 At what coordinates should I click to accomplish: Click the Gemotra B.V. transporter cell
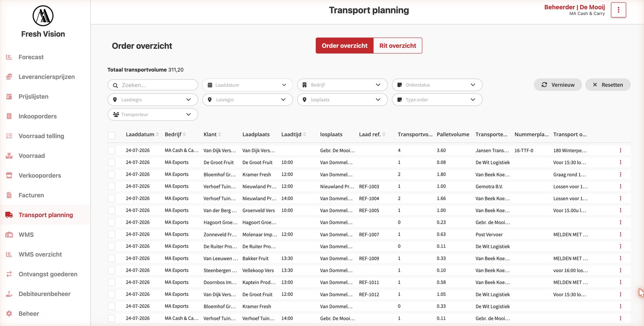(x=489, y=187)
